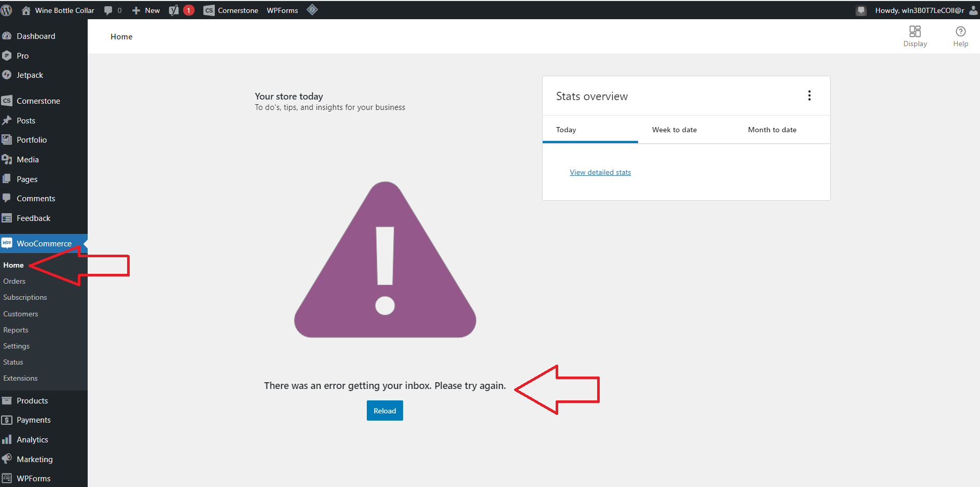Open the Stats overview three-dot menu
The width and height of the screenshot is (980, 487).
pyautogui.click(x=809, y=95)
